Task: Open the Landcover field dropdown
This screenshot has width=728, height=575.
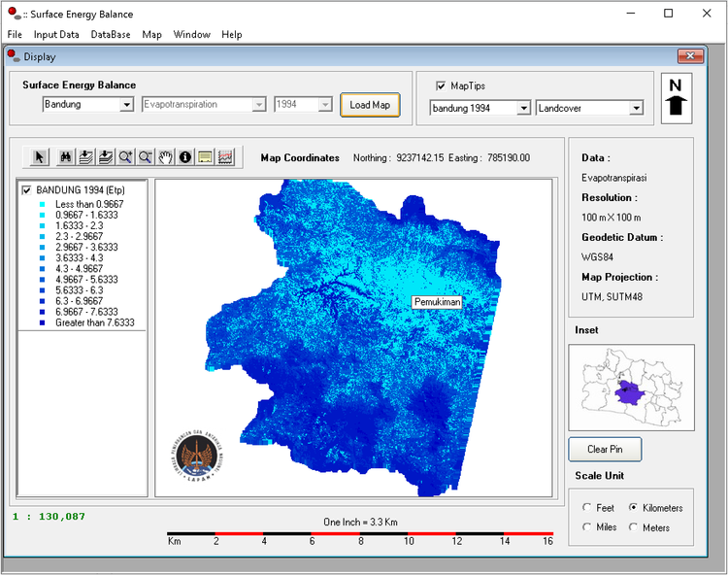Action: (x=636, y=109)
